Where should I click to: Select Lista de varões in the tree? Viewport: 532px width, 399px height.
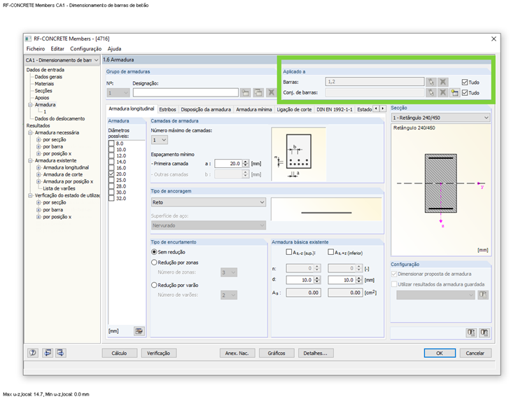coord(59,188)
